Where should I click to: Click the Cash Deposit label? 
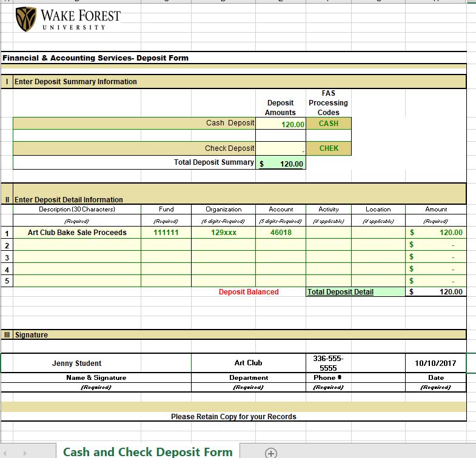(x=230, y=123)
